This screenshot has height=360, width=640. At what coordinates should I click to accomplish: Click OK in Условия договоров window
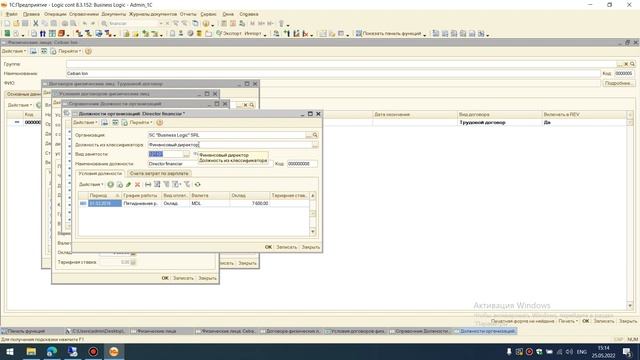click(165, 278)
